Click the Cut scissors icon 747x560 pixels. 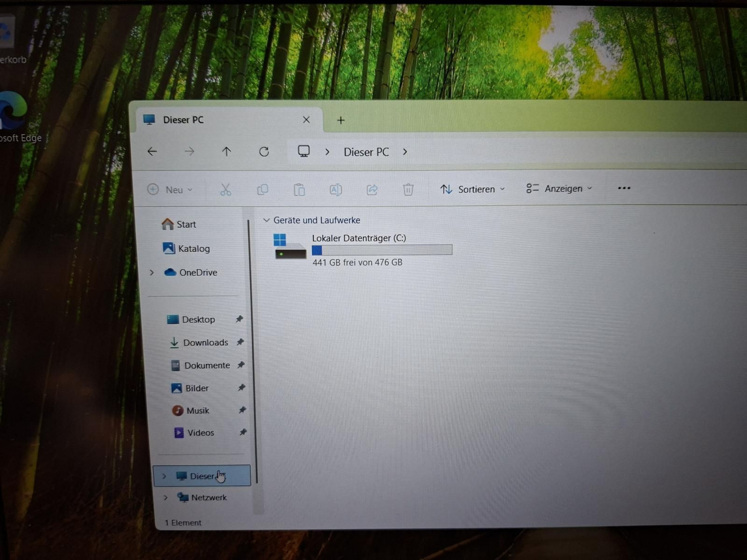[226, 190]
